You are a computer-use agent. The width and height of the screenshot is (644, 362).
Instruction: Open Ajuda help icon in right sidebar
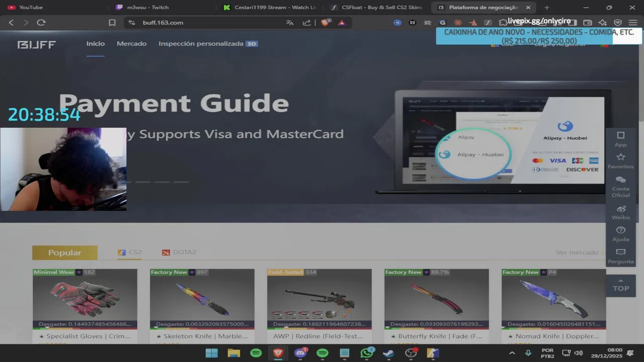tap(621, 234)
